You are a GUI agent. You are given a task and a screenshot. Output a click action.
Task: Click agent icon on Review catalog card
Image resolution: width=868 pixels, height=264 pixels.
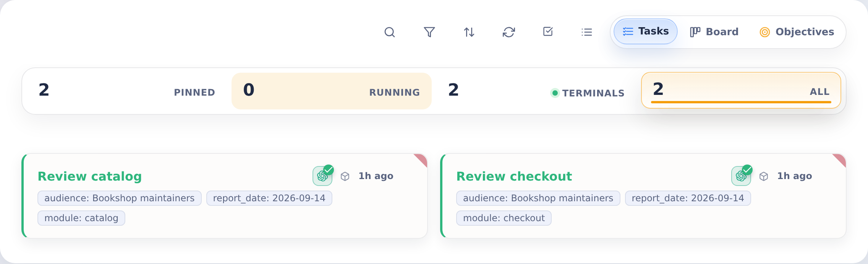pyautogui.click(x=322, y=176)
